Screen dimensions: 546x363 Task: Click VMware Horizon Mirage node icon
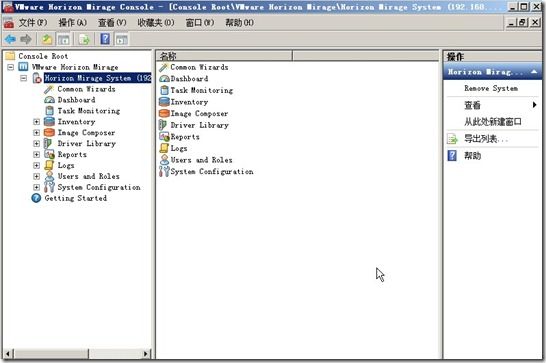coord(23,67)
